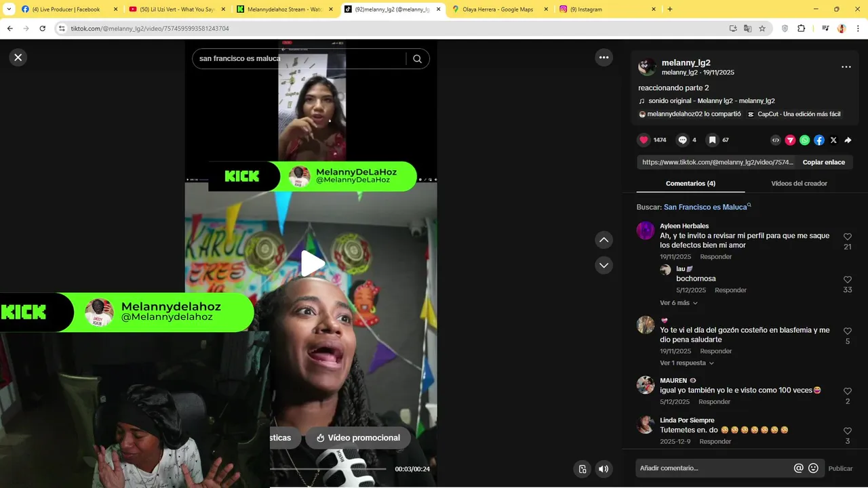Open the Chrome three-dot menu

pyautogui.click(x=858, y=28)
